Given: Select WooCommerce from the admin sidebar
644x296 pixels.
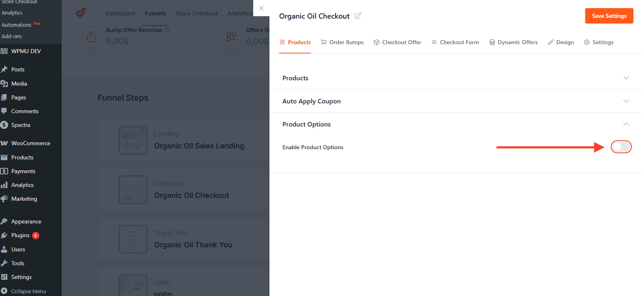Looking at the screenshot, I should click(x=30, y=143).
